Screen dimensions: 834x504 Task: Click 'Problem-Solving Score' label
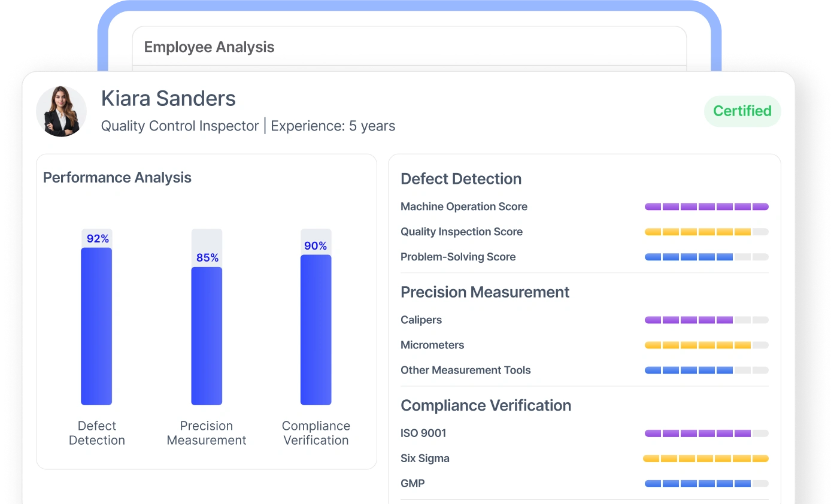(x=458, y=257)
